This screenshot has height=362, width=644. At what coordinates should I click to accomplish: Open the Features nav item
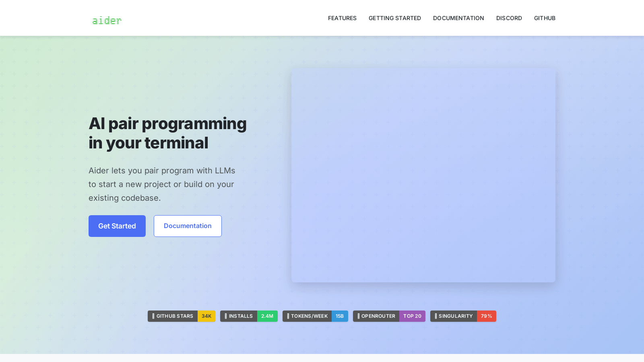click(342, 18)
